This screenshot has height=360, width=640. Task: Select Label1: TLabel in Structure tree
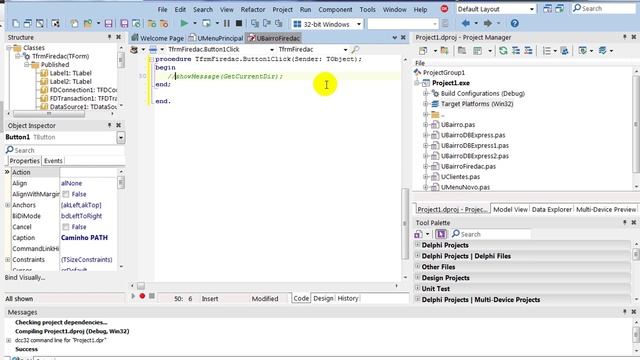pyautogui.click(x=70, y=73)
